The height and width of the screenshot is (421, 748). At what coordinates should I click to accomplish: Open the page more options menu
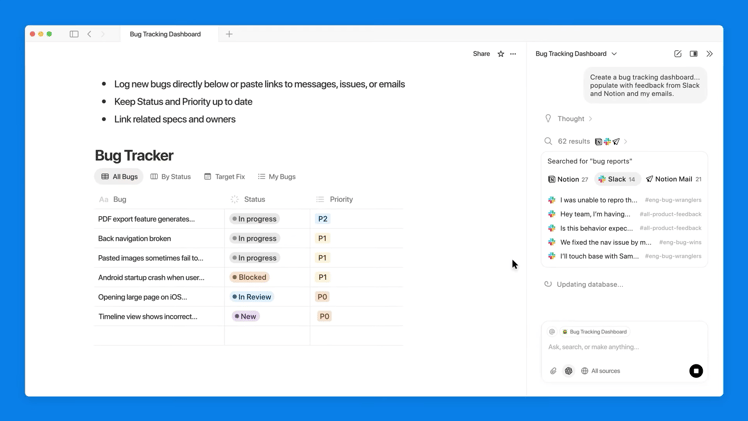[513, 54]
